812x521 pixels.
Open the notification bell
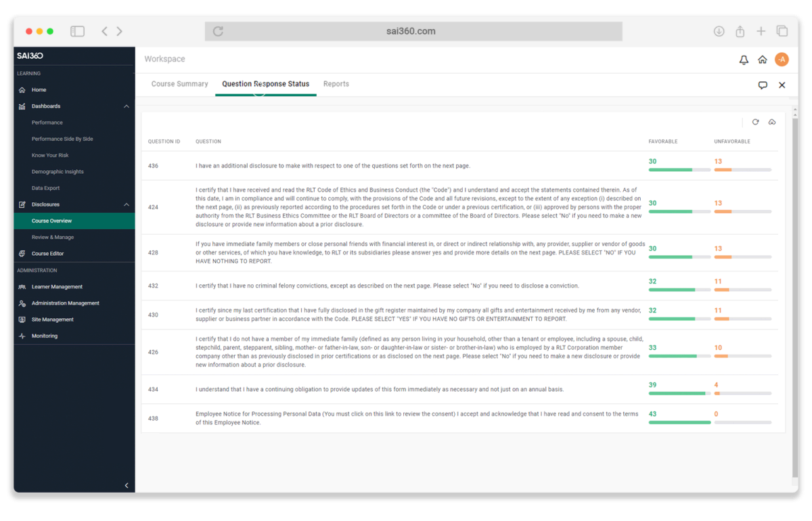(x=743, y=60)
